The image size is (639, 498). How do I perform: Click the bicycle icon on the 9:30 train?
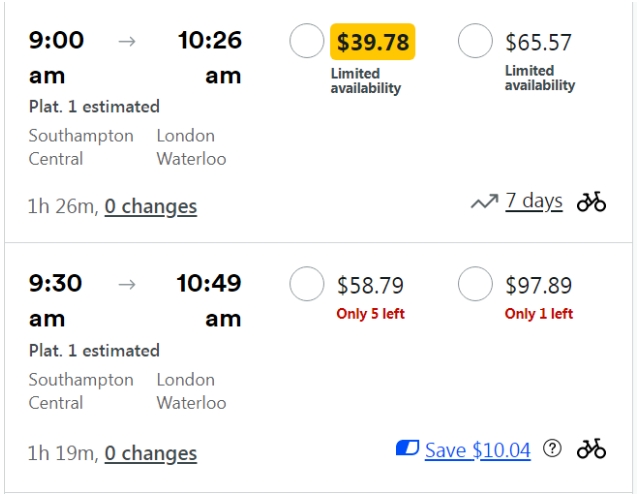(591, 448)
